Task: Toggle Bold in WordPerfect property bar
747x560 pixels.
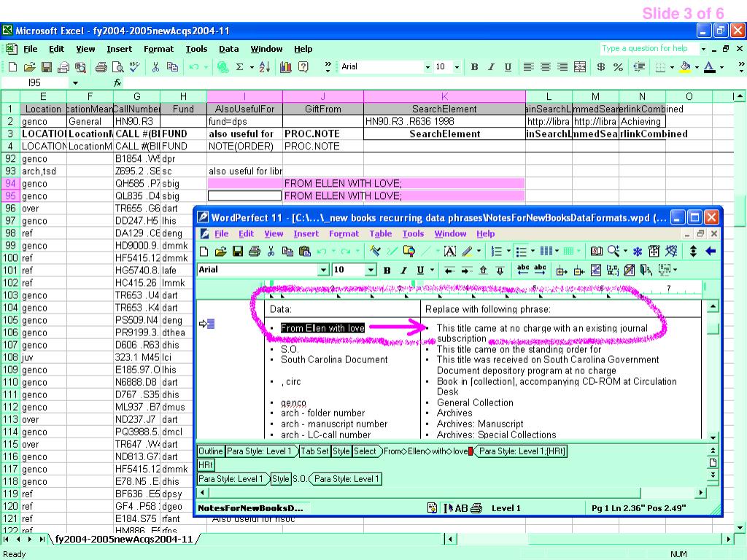Action: 387,271
